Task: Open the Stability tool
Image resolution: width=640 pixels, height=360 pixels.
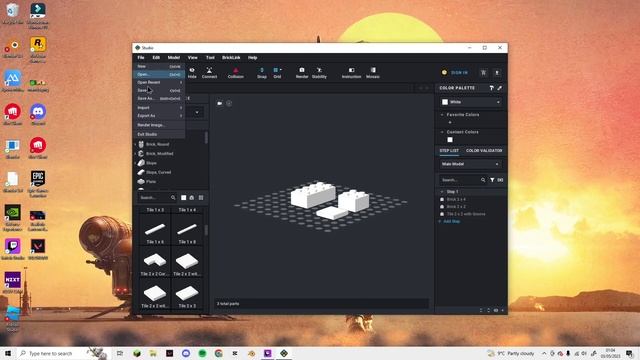Action: (319, 73)
